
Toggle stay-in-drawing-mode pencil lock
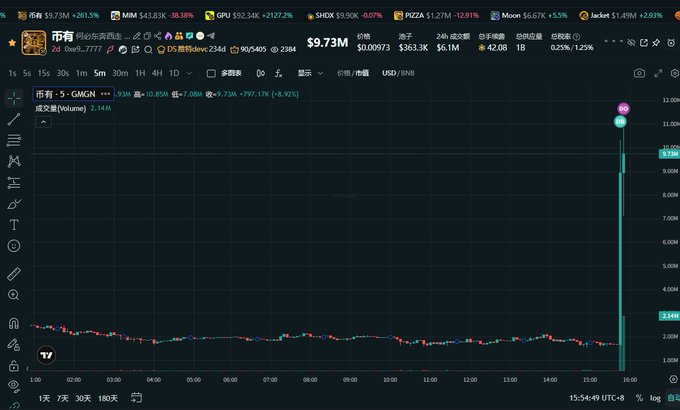14,344
